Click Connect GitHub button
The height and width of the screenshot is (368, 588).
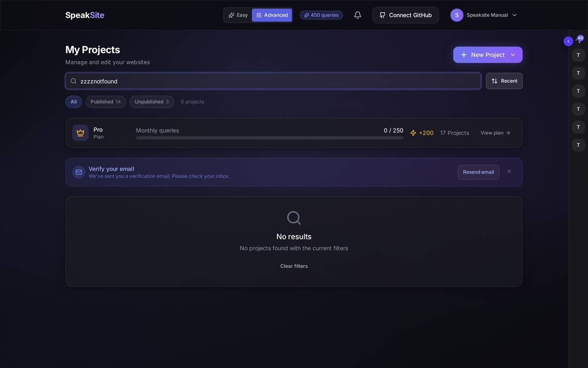[x=406, y=15]
